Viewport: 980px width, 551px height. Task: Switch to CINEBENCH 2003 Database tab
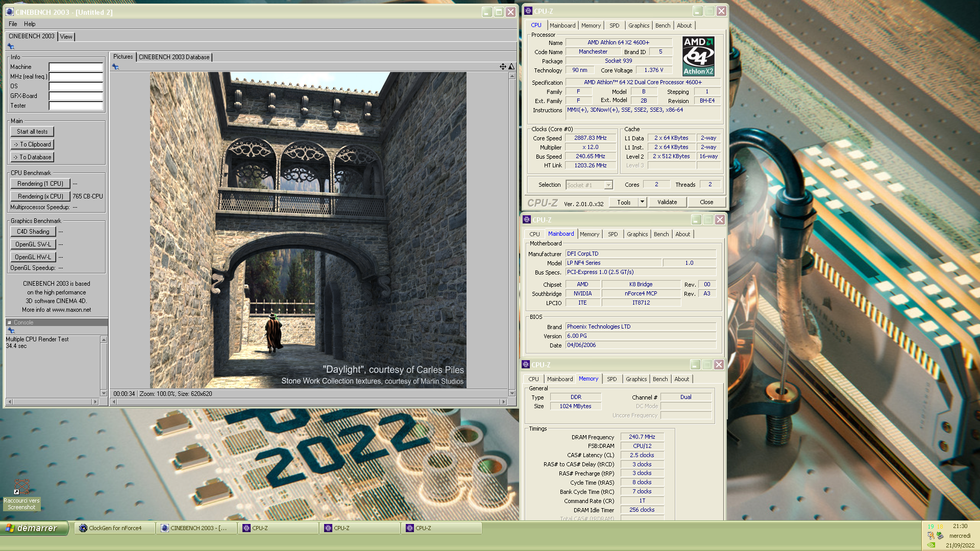coord(174,57)
